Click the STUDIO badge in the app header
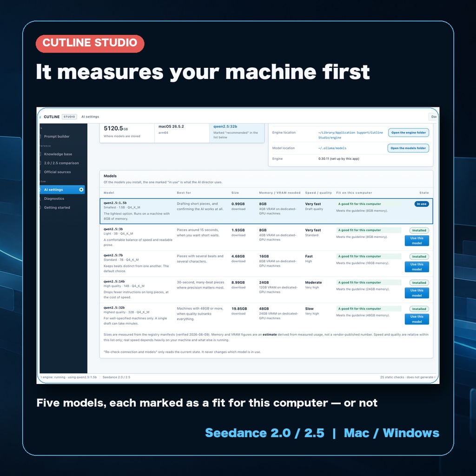 click(69, 117)
